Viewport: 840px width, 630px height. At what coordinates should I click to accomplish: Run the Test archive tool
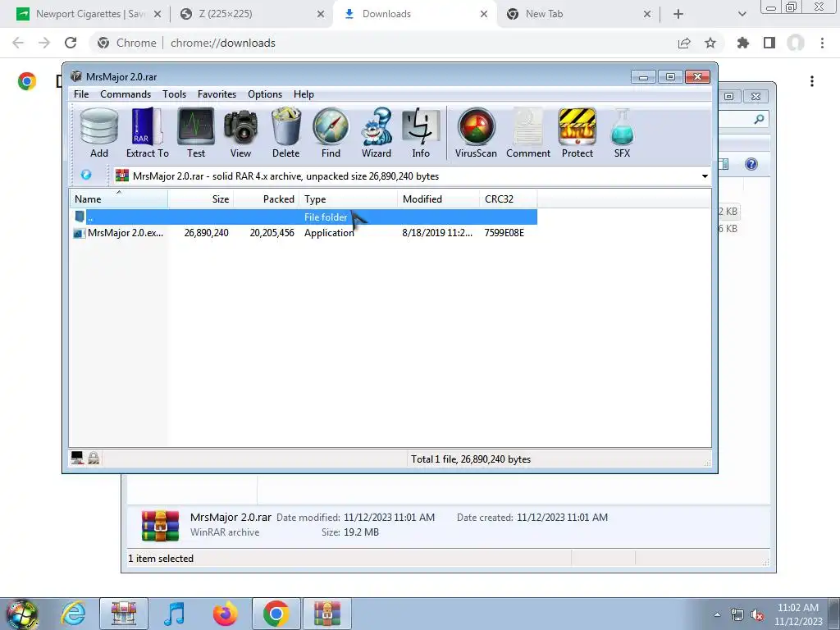(196, 133)
